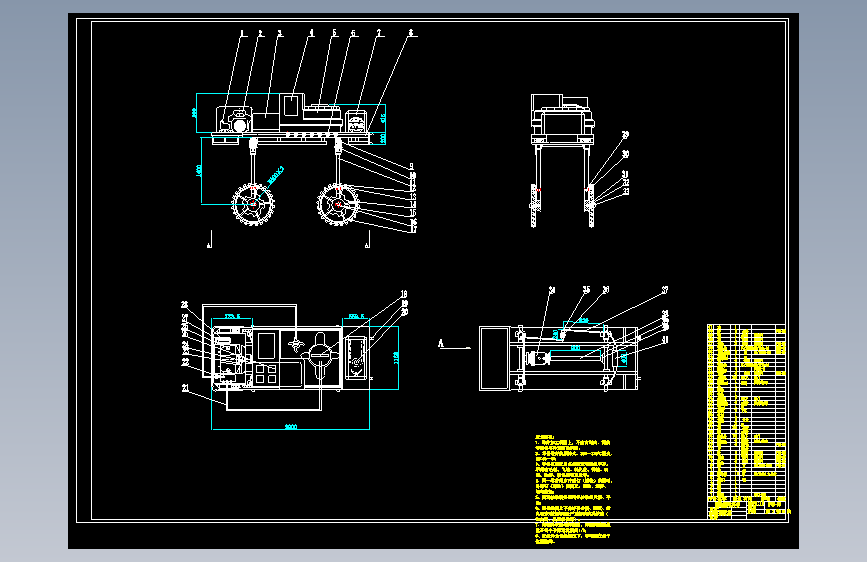Select part callout number 2
The image size is (867, 562).
(260, 34)
